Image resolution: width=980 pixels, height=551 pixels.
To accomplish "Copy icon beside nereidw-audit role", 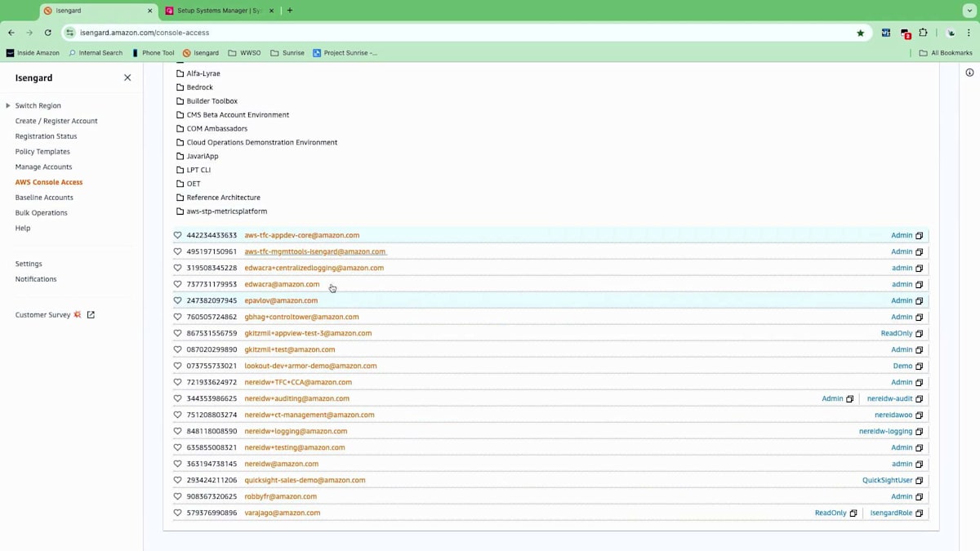I will point(919,399).
